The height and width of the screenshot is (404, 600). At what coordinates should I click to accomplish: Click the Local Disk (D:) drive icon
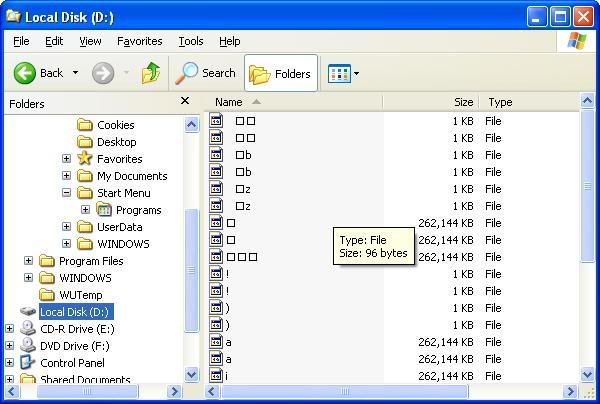[x=28, y=312]
